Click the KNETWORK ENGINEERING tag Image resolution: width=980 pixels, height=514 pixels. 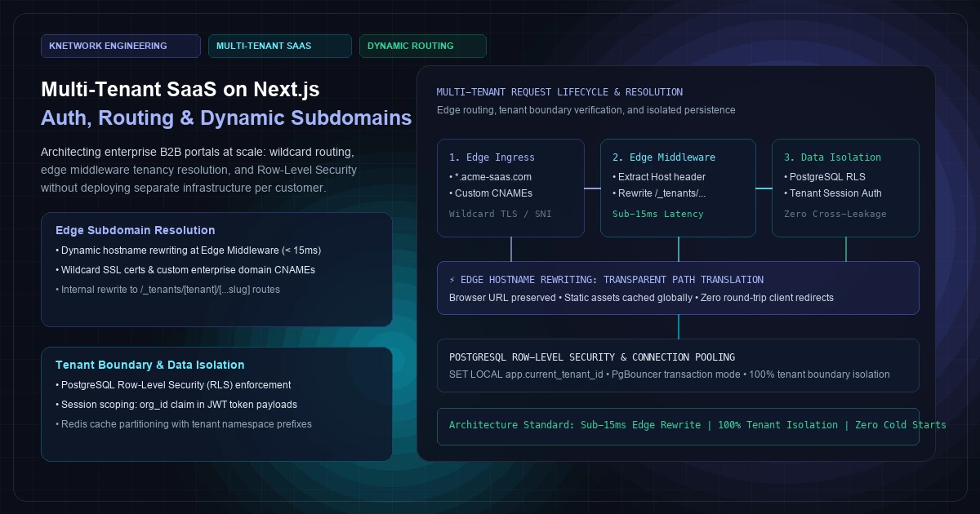(x=121, y=46)
